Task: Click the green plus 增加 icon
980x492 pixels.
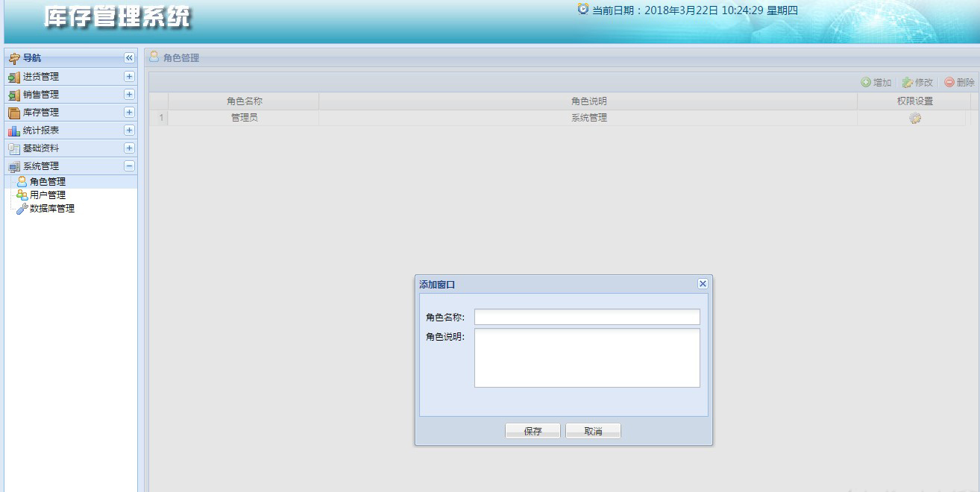Action: click(866, 82)
